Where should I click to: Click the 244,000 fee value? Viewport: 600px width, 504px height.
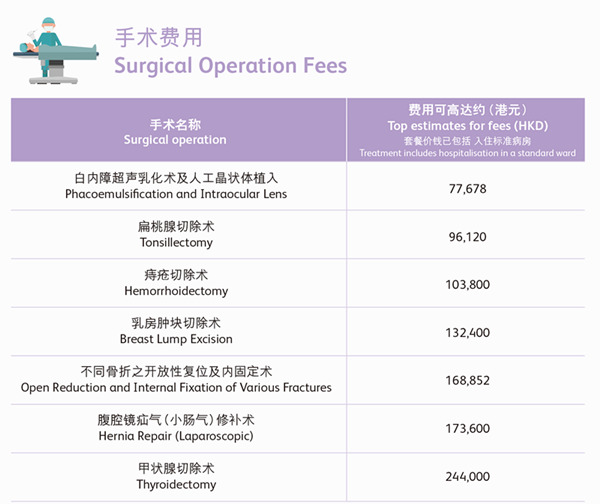coord(469,477)
